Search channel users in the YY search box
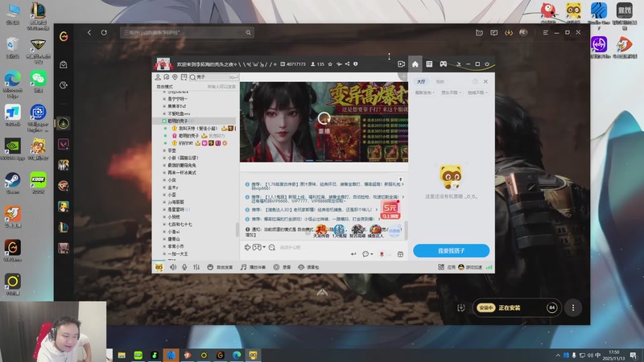 coord(213,77)
